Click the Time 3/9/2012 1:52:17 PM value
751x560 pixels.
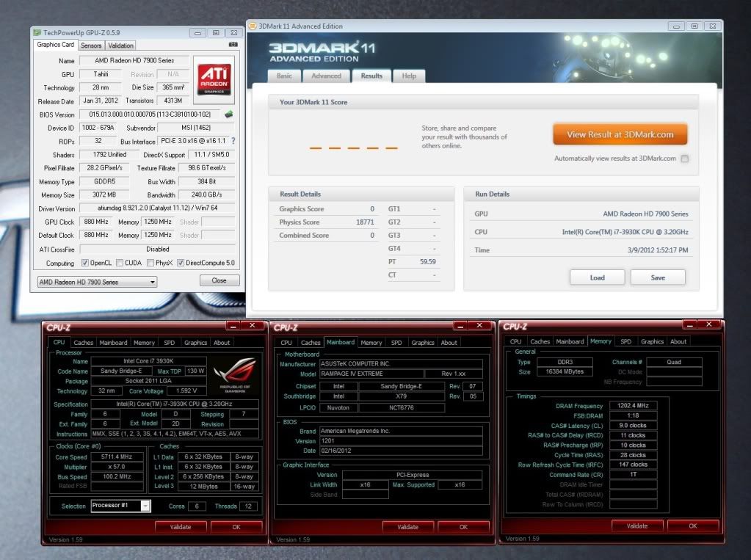click(x=658, y=250)
